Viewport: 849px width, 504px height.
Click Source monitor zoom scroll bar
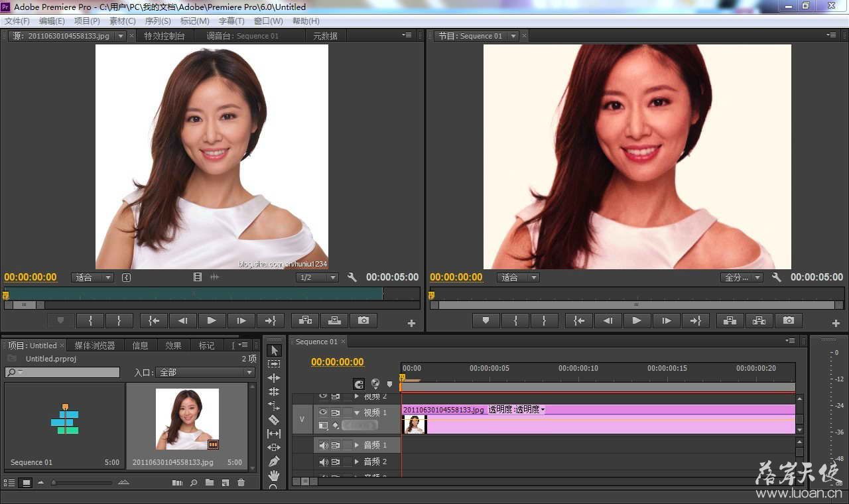(x=25, y=305)
